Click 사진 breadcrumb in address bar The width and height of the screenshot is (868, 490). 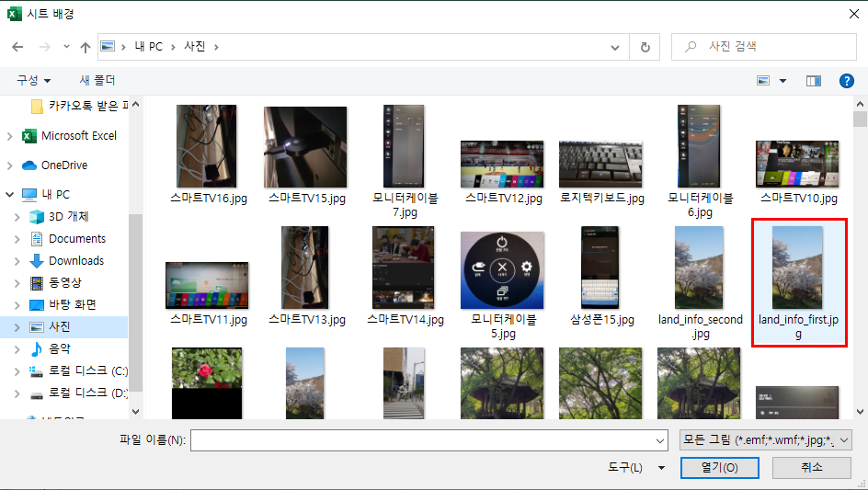[x=194, y=47]
